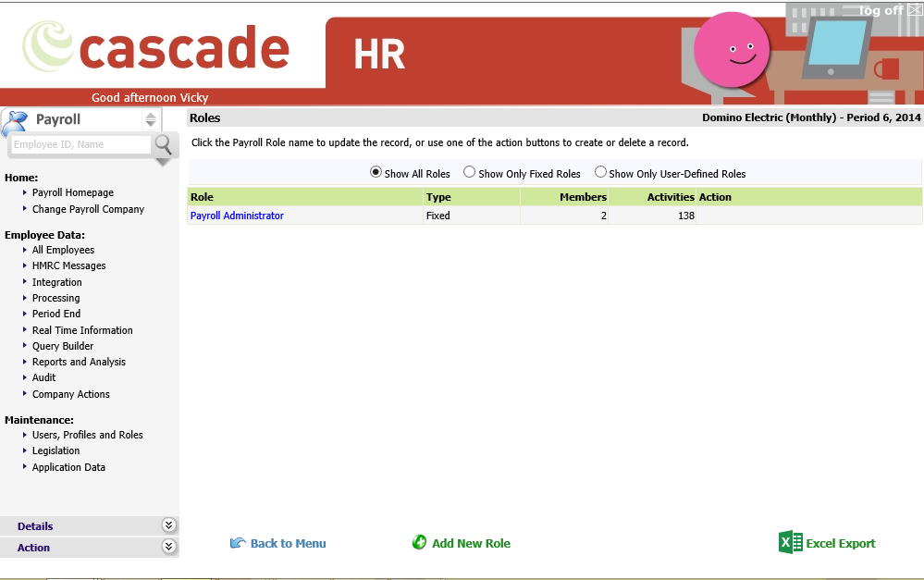Image resolution: width=924 pixels, height=580 pixels.
Task: Open Period End menu item
Action: [x=56, y=315]
